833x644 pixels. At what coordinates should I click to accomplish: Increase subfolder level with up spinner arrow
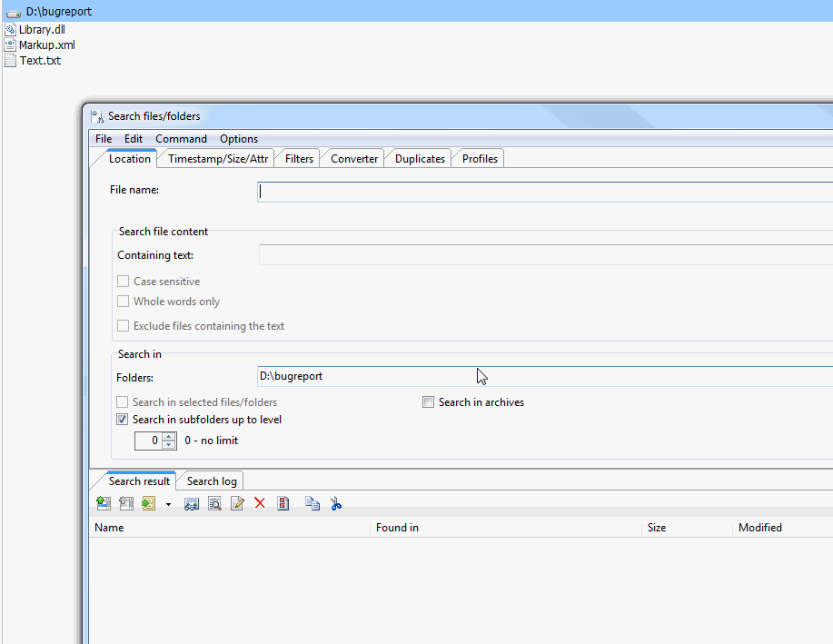tap(169, 437)
